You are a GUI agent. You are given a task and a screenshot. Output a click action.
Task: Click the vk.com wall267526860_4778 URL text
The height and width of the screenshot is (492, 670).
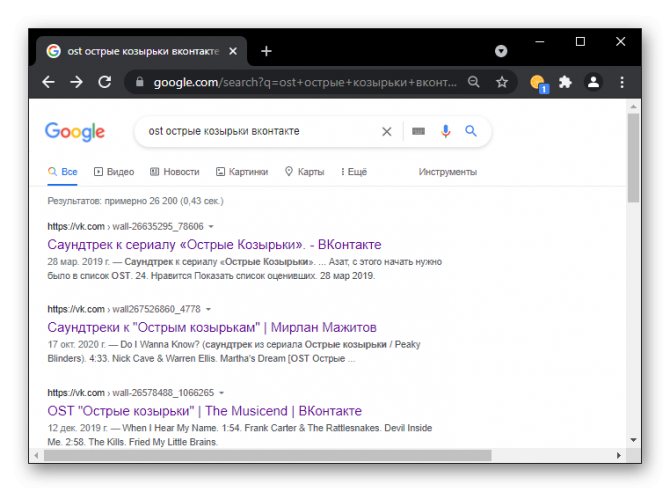124,309
